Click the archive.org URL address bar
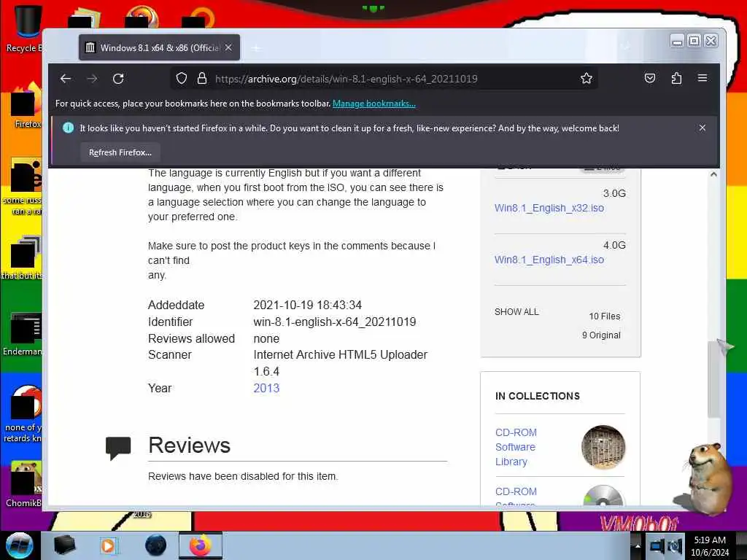The height and width of the screenshot is (560, 747). pos(384,79)
